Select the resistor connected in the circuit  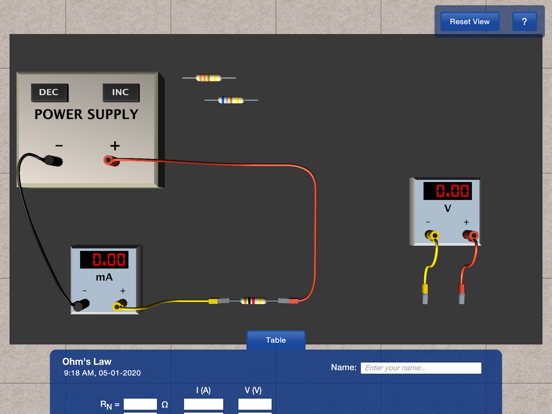tap(253, 301)
